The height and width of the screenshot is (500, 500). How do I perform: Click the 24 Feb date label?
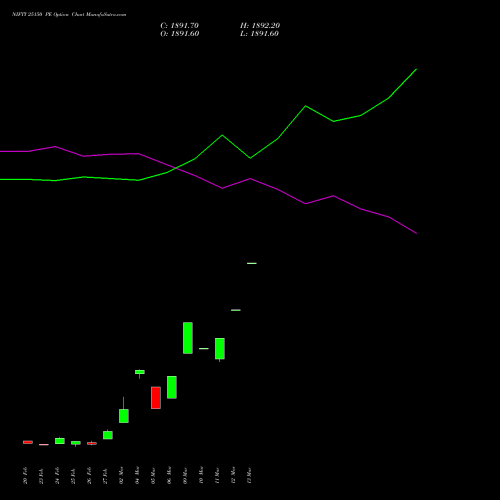pyautogui.click(x=57, y=476)
